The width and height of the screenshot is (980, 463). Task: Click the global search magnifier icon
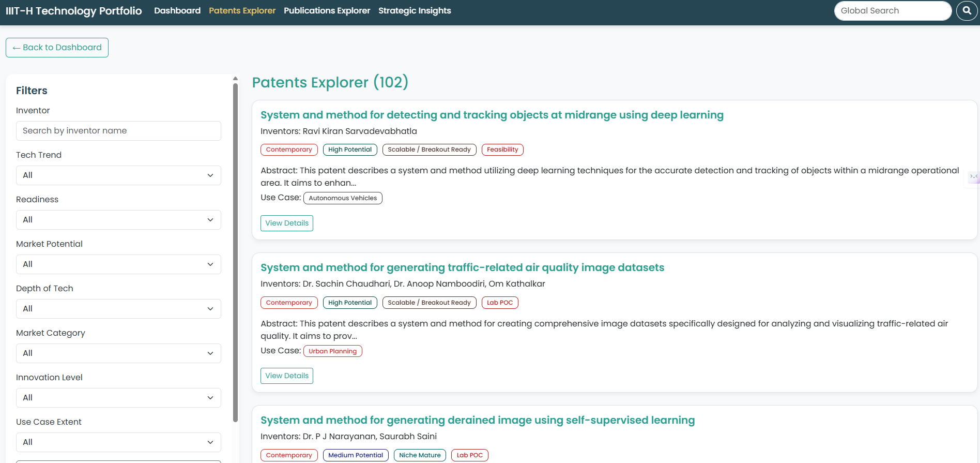pyautogui.click(x=967, y=10)
